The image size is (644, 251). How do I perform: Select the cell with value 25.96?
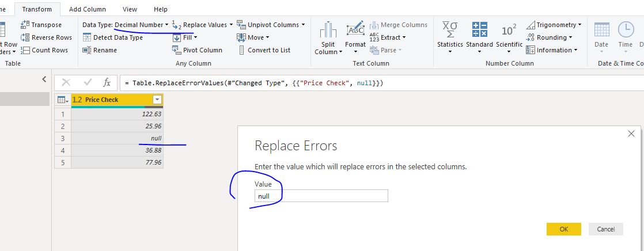click(x=117, y=126)
